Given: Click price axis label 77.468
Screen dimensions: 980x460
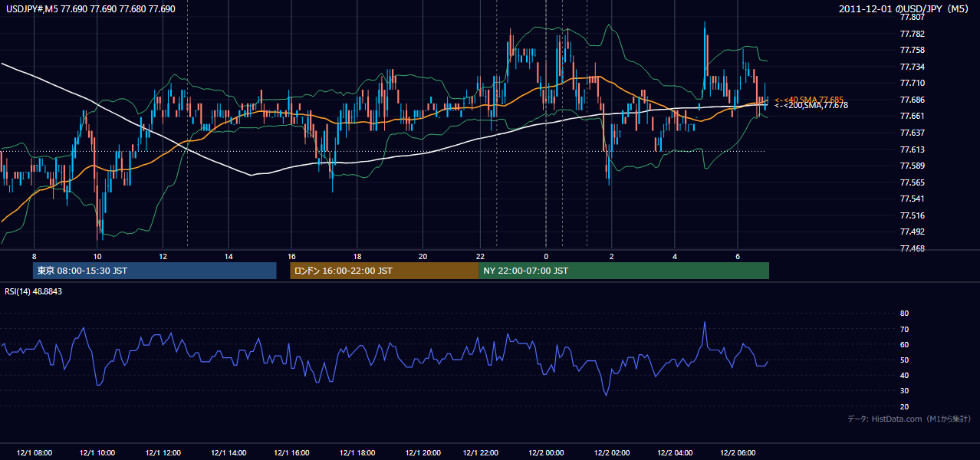Looking at the screenshot, I should (x=913, y=248).
